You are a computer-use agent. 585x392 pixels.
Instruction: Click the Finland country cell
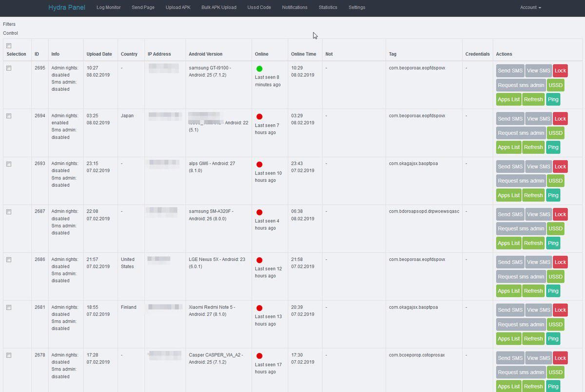coord(129,307)
